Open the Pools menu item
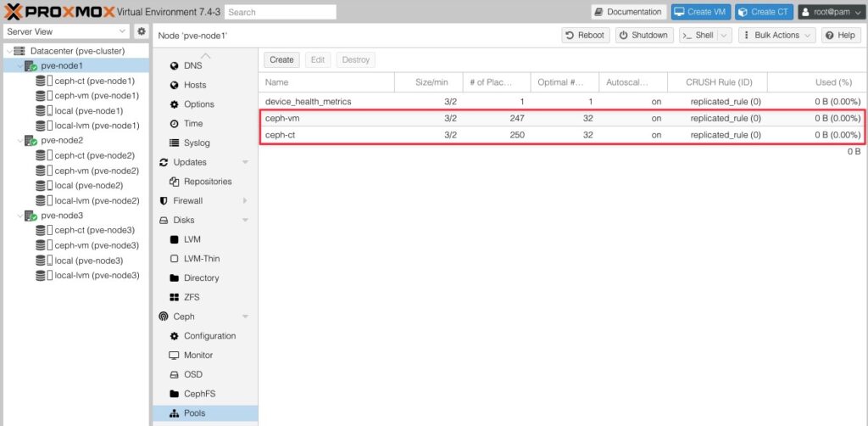This screenshot has height=426, width=868. click(205, 413)
